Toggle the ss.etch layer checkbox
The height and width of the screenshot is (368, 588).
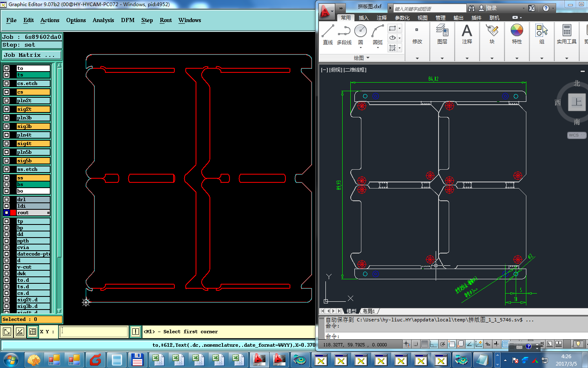(x=7, y=169)
